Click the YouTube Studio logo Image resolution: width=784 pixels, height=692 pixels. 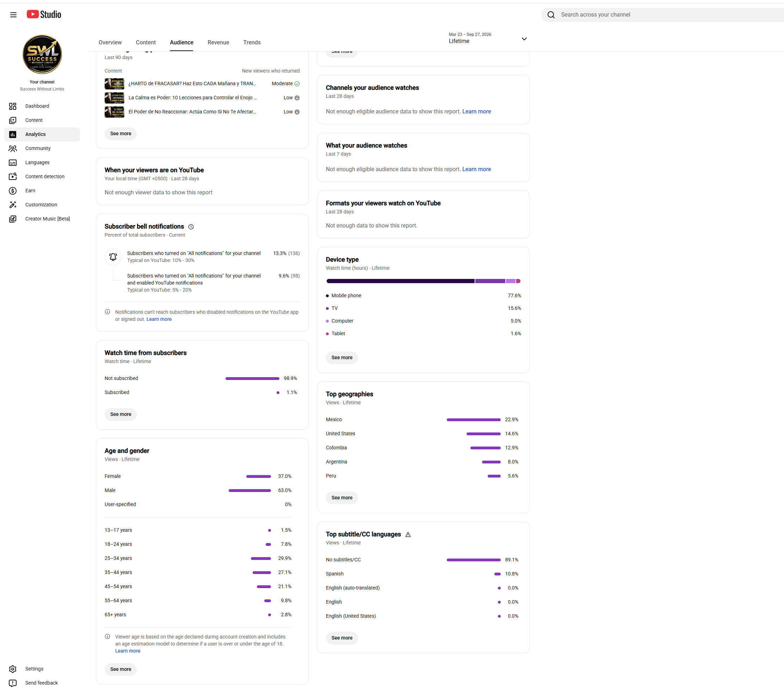(x=44, y=14)
